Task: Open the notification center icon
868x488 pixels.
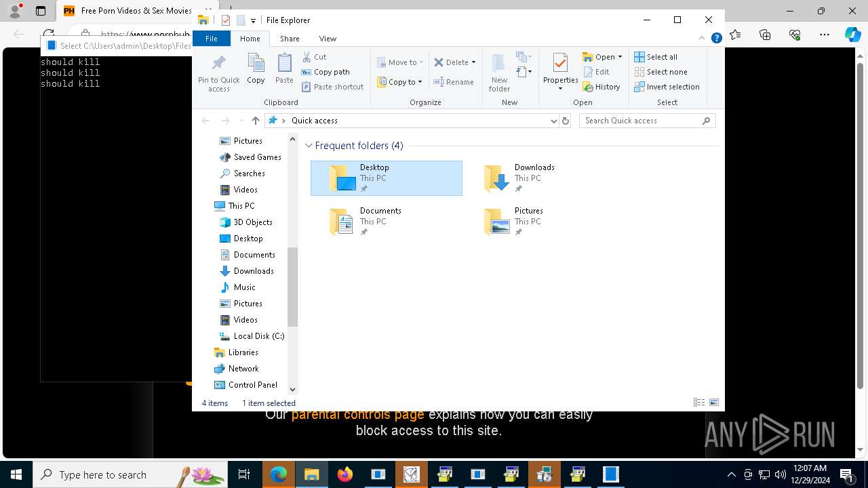Action: tap(847, 474)
